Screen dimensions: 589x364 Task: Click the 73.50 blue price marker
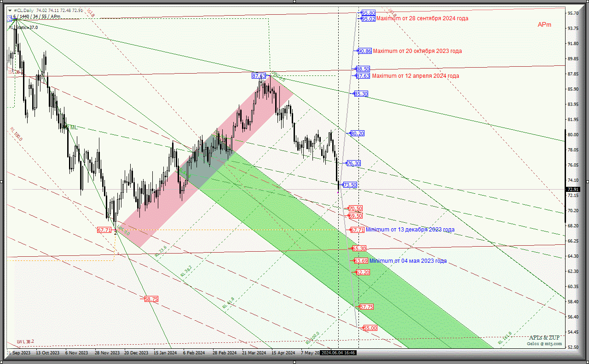point(350,185)
